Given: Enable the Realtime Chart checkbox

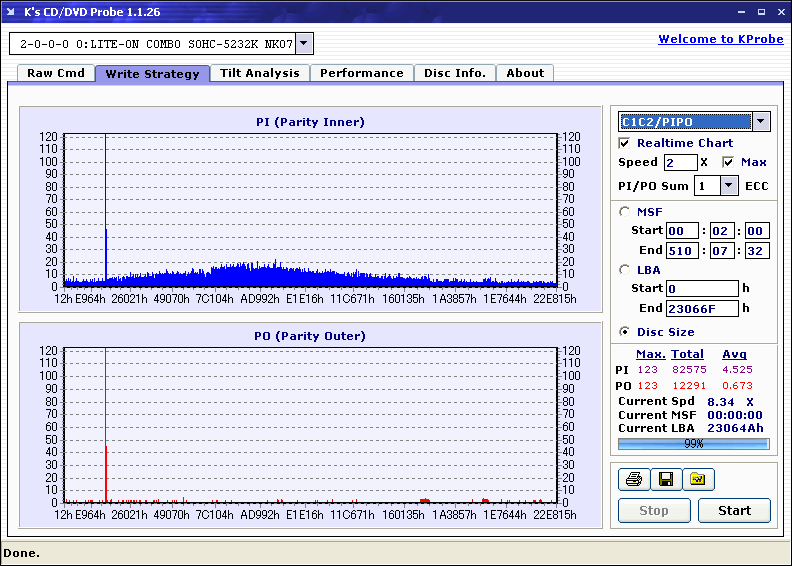Looking at the screenshot, I should [625, 143].
